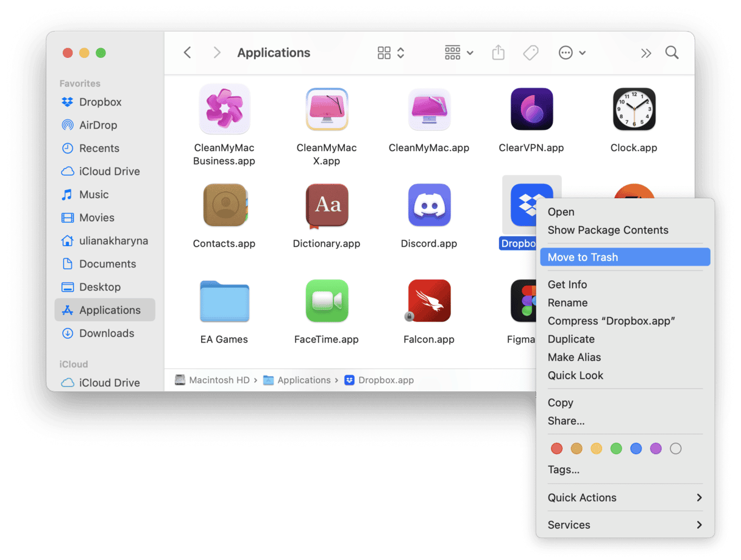Launch Discord from Applications
741x560 pixels.
[x=429, y=205]
